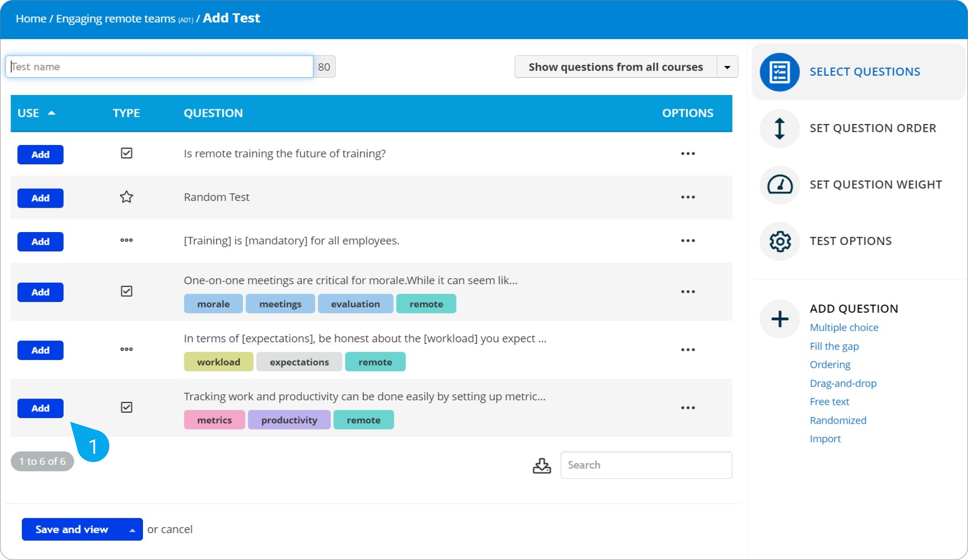Add a Multiple choice question
Viewport: 968px width, 560px height.
point(844,328)
